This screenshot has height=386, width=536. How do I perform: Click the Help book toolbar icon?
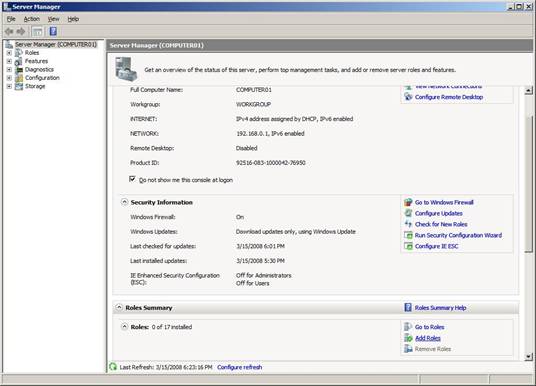[53, 31]
